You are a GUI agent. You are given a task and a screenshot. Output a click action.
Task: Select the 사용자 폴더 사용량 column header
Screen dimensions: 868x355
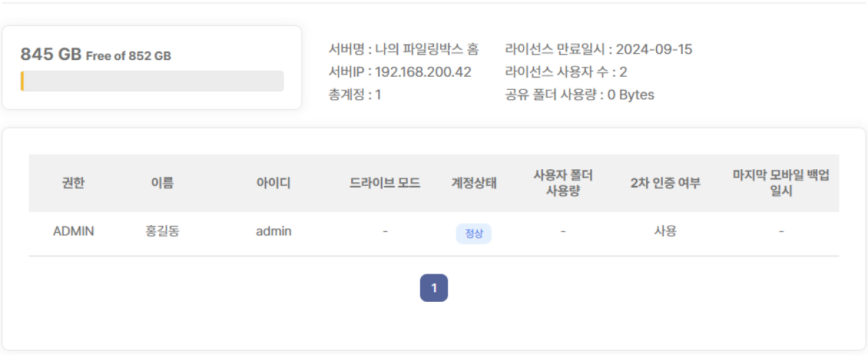(563, 183)
